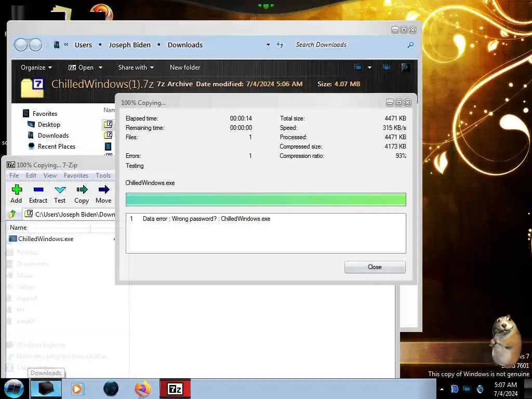
Task: Open Explorer help icon
Action: point(405,68)
